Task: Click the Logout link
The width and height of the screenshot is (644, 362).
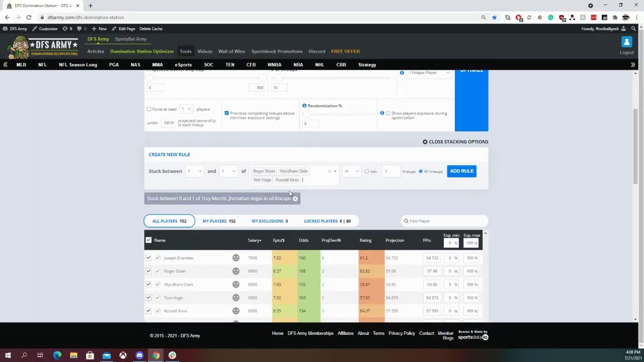Action: 626,53
